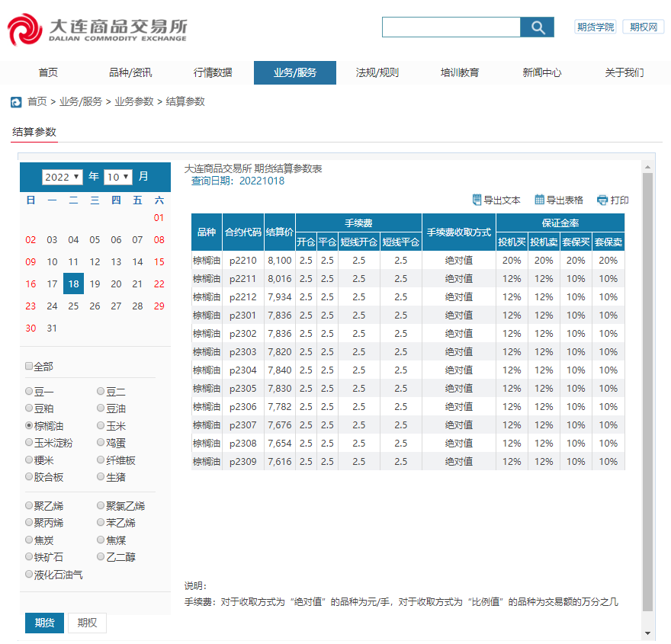The height and width of the screenshot is (644, 671).
Task: Open the 行情数据 navigation menu
Action: [213, 73]
